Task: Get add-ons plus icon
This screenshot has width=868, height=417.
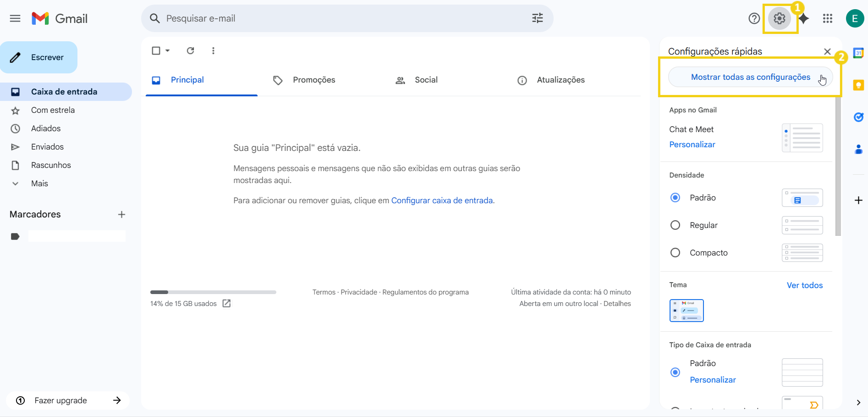Action: click(x=858, y=200)
